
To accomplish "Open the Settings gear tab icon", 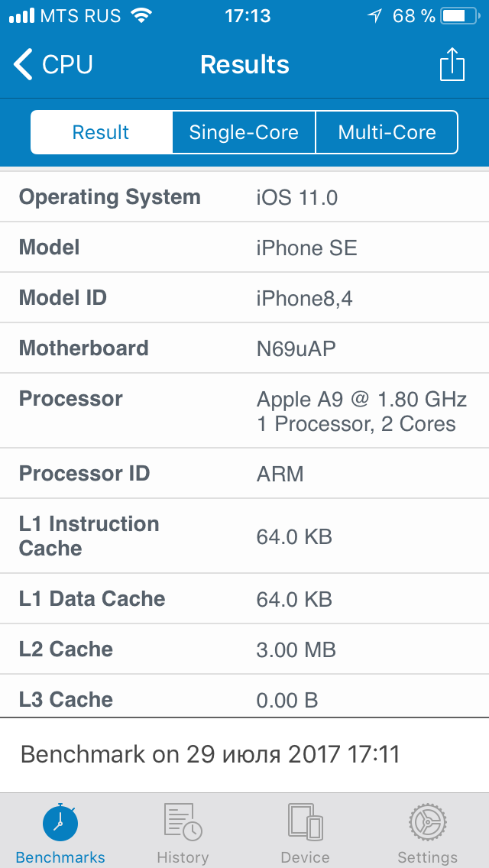I will click(428, 822).
